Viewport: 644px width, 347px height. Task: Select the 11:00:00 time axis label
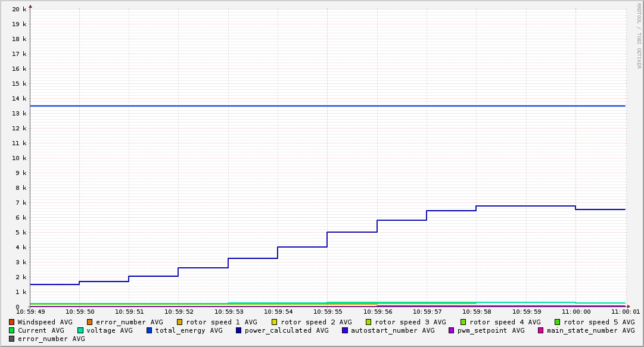click(575, 311)
